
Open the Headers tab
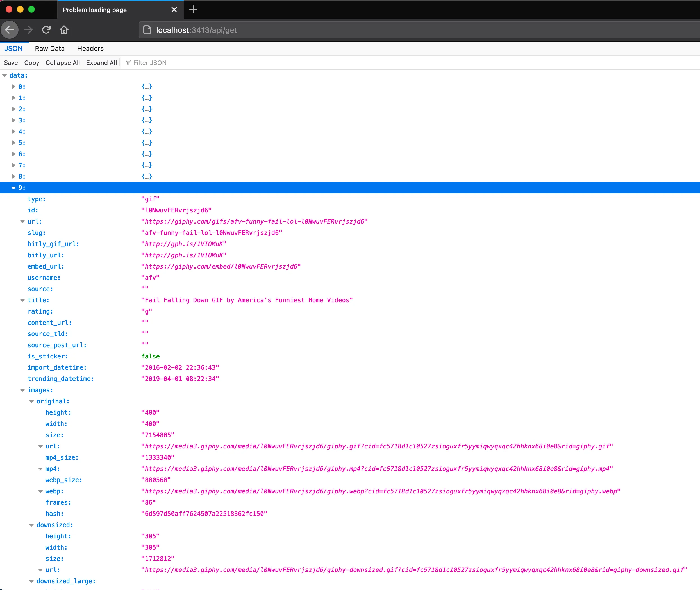[90, 49]
